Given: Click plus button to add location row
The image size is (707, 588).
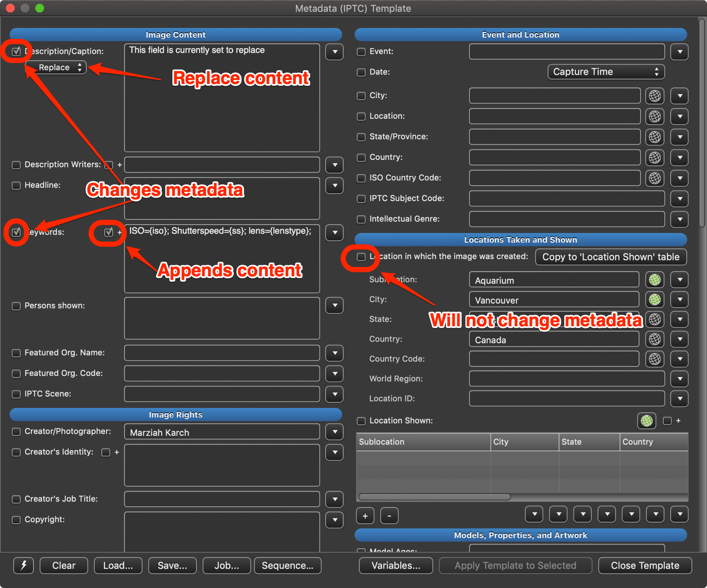Looking at the screenshot, I should 365,516.
